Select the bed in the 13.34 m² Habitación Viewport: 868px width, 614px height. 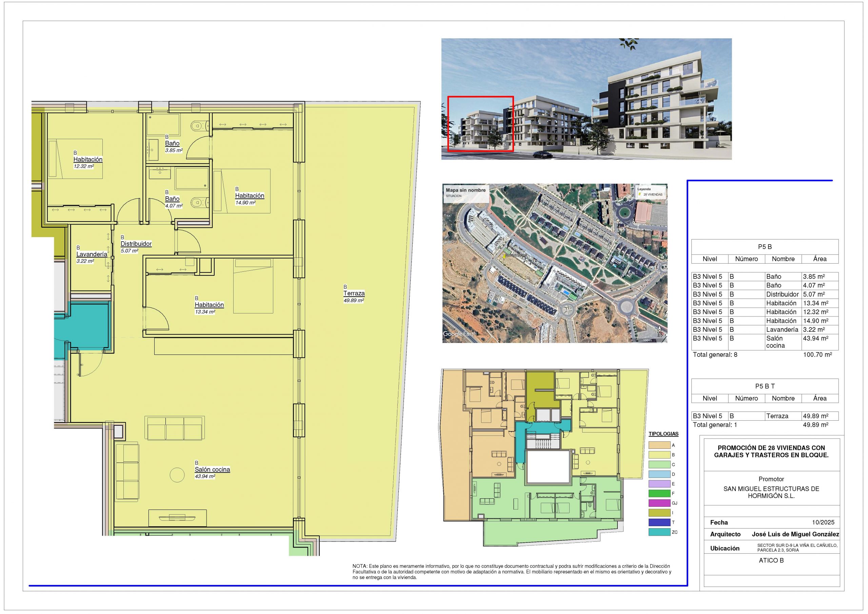tap(253, 286)
